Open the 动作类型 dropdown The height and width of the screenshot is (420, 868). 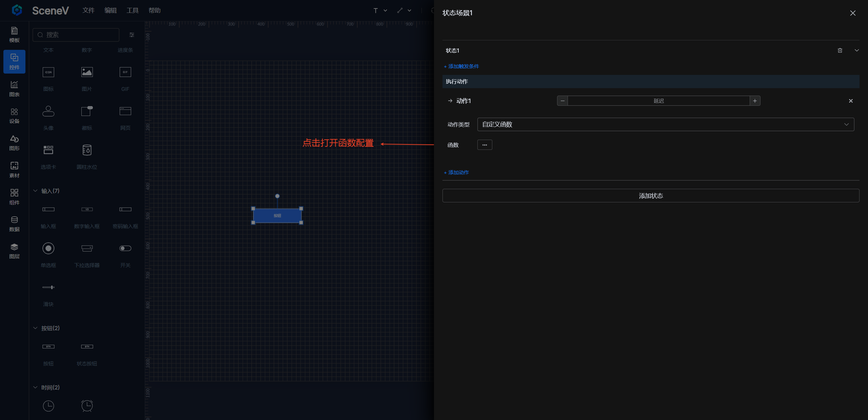[665, 124]
